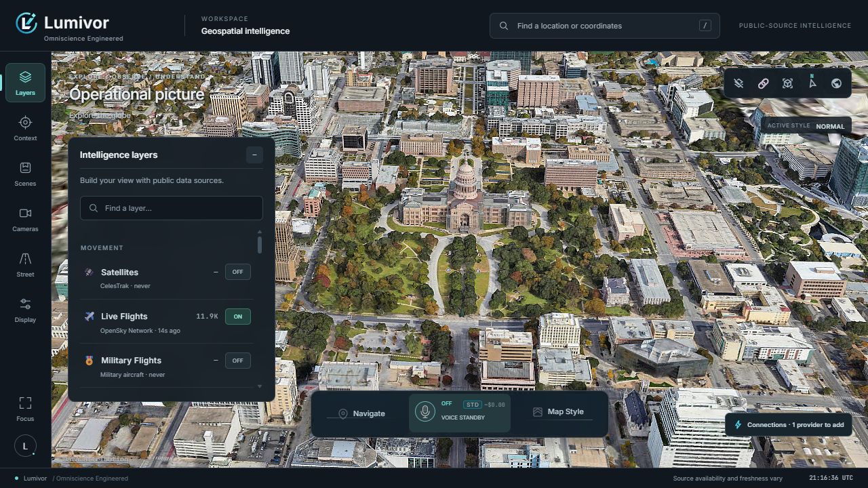Image resolution: width=868 pixels, height=488 pixels.
Task: Toggle the Satellites layer on
Action: pyautogui.click(x=237, y=272)
